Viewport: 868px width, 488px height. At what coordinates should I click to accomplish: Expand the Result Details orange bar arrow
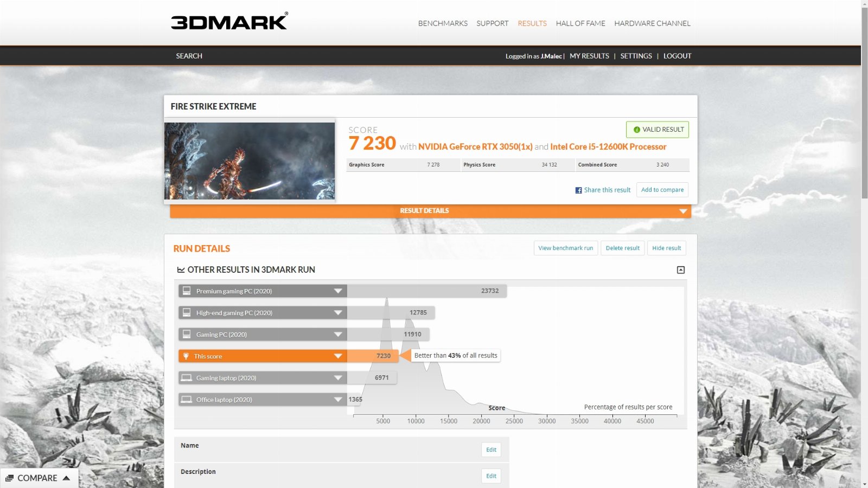(683, 211)
